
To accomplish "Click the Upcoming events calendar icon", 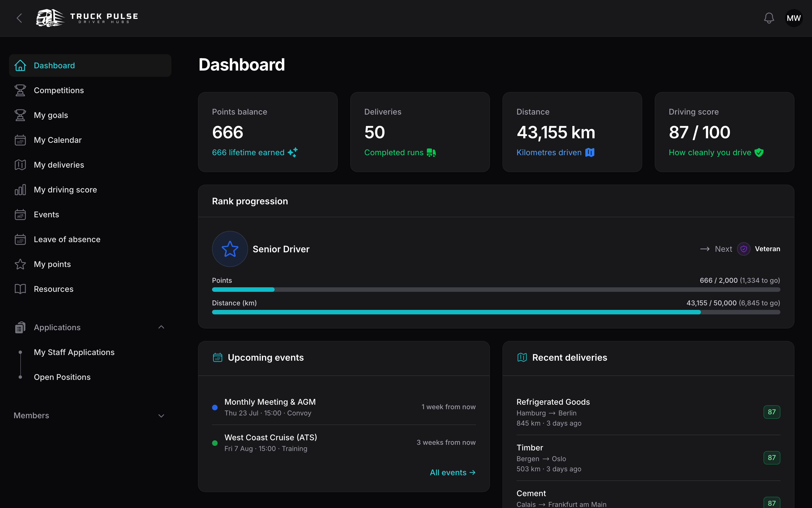I will 218,358.
